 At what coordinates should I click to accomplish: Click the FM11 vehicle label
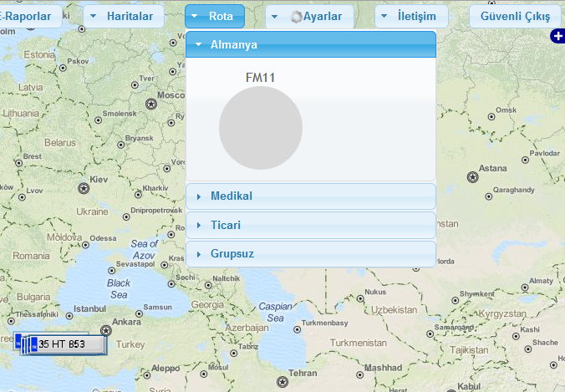coord(261,78)
